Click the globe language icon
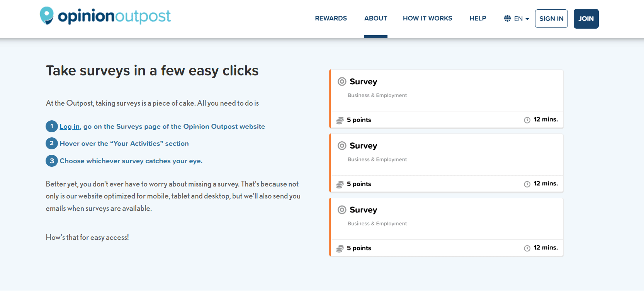This screenshot has width=644, height=296. tap(507, 18)
